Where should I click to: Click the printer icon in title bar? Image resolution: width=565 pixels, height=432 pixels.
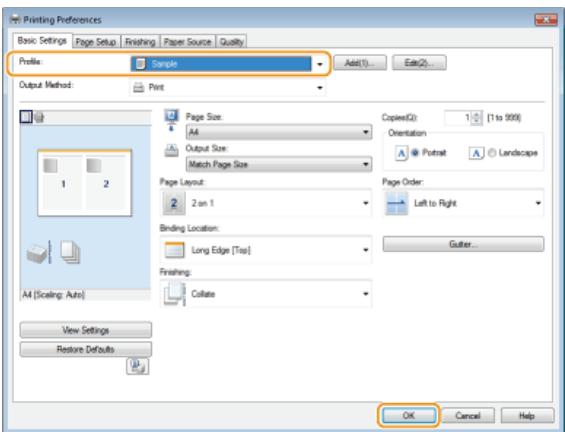(x=15, y=19)
